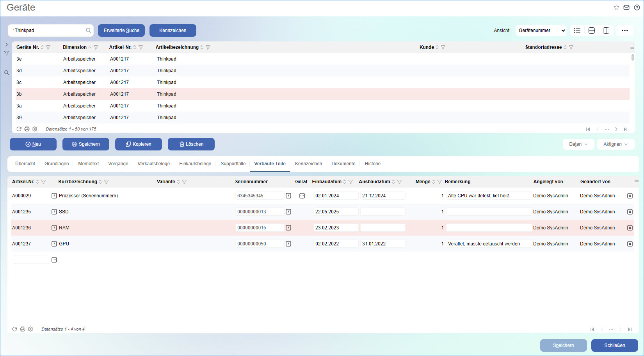Screen dimensions: 644x356
Task: Open the Historie tab
Action: 372,164
